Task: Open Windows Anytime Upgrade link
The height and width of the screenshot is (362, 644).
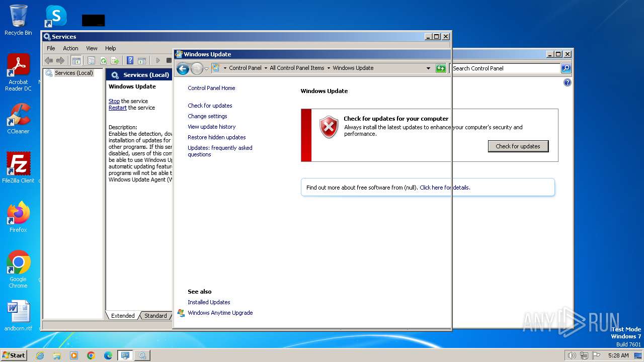Action: coord(220,313)
